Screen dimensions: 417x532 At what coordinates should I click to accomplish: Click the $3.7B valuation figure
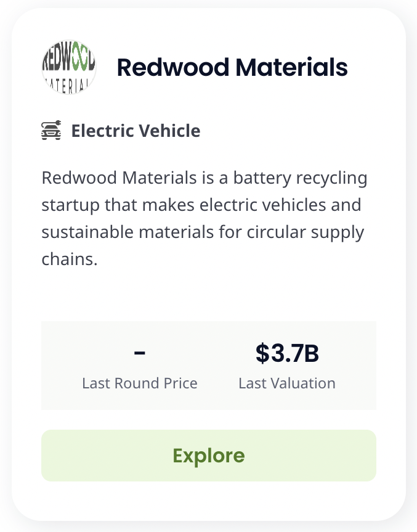click(x=287, y=353)
